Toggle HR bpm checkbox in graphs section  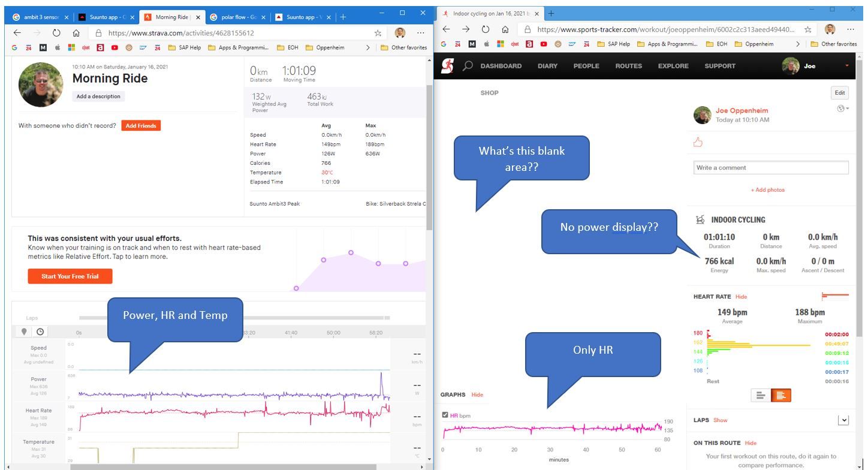point(445,415)
